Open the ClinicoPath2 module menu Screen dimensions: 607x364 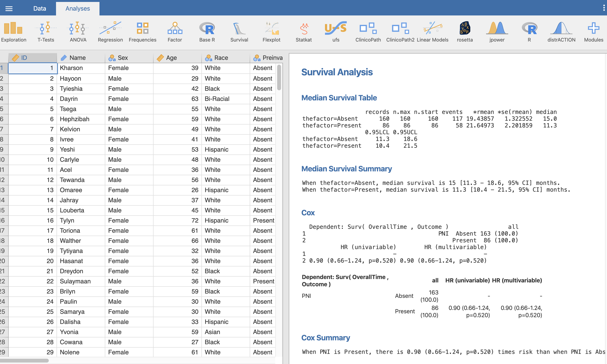point(400,32)
